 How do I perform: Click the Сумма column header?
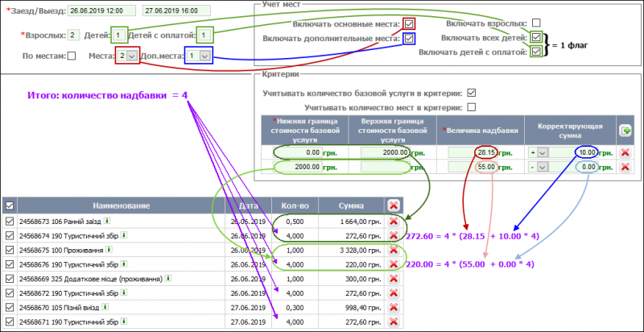[x=350, y=205]
